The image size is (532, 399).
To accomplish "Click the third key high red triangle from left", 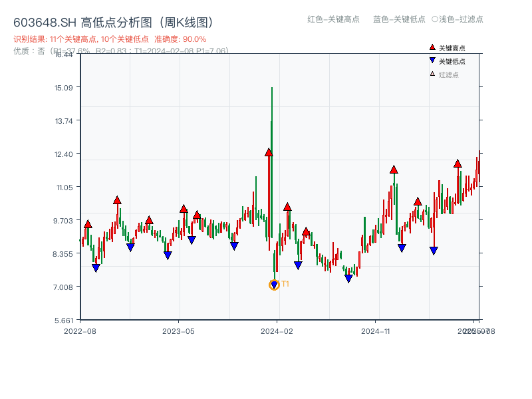I will pos(149,220).
